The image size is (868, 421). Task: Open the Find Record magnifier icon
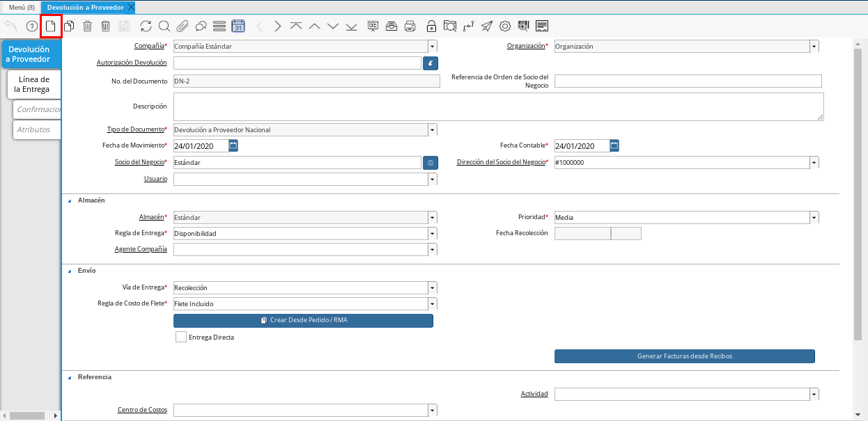(x=164, y=26)
